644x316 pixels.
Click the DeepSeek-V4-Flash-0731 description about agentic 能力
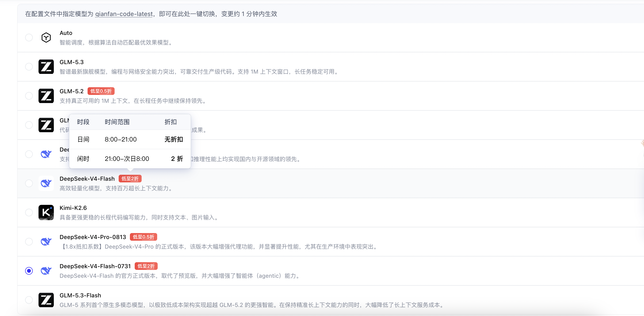(x=180, y=276)
